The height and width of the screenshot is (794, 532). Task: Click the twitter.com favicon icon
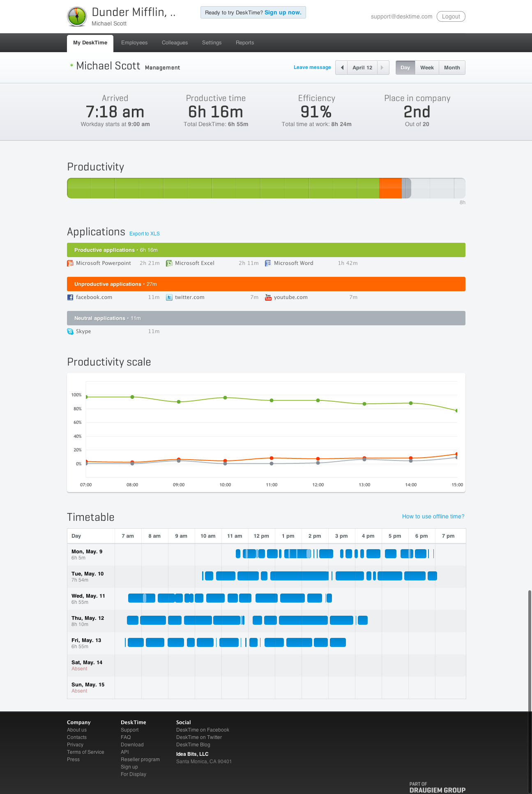[169, 297]
